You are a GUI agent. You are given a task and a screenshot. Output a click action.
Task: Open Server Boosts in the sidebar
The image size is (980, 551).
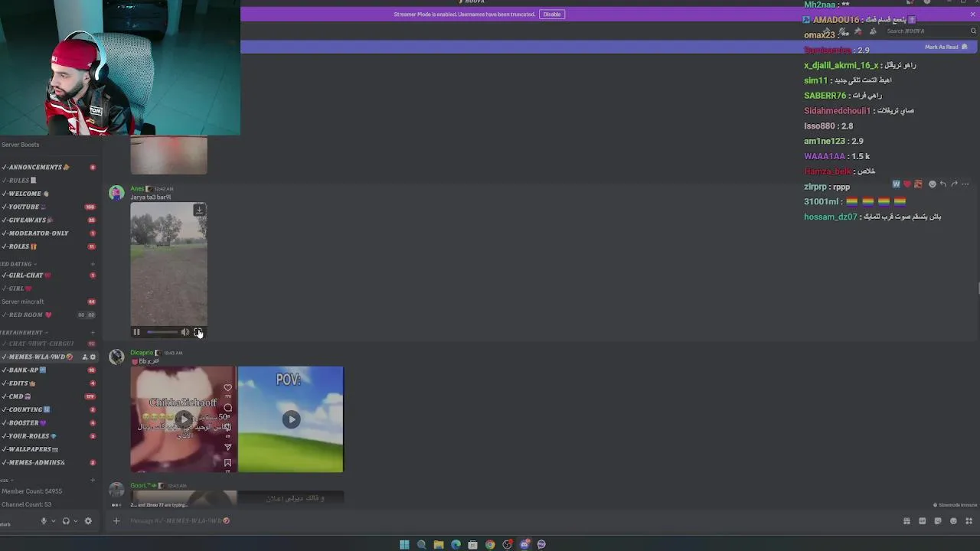[x=47, y=145]
